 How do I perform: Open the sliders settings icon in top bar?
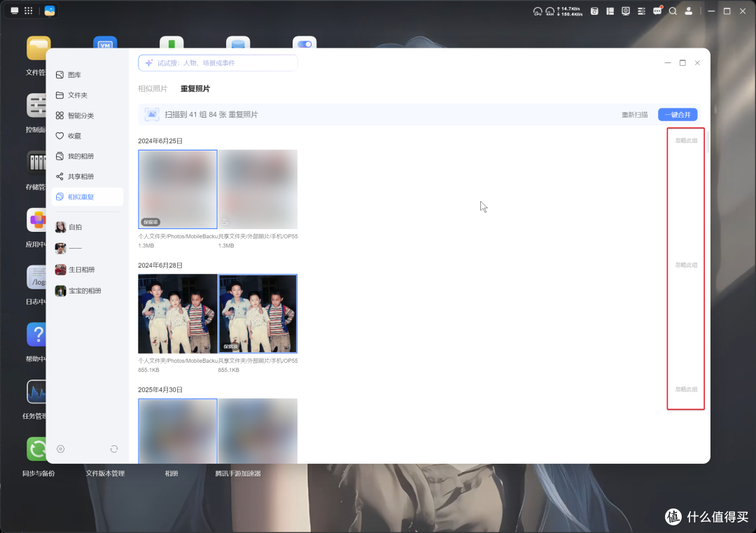click(x=641, y=11)
